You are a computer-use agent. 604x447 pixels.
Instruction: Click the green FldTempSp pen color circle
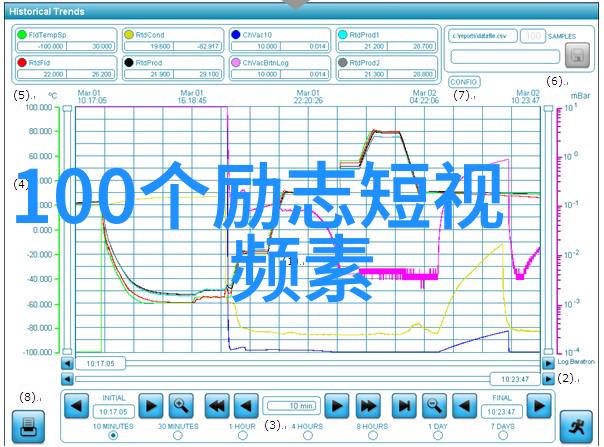pos(22,35)
